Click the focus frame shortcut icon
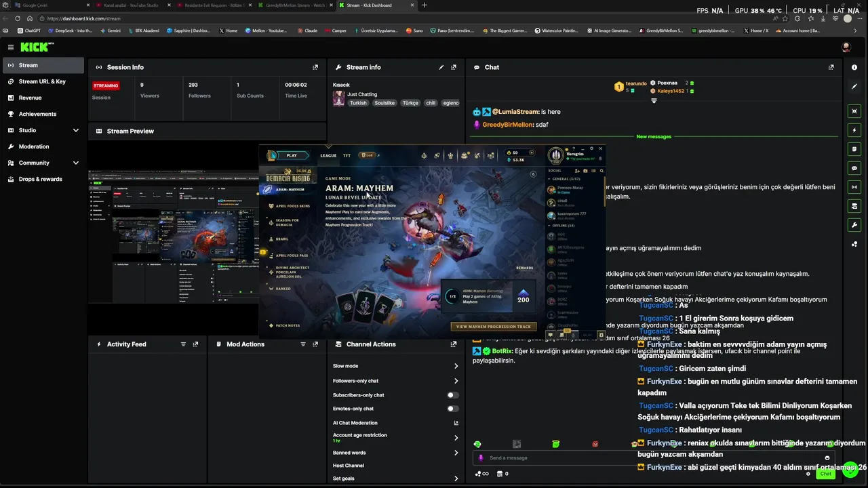The image size is (868, 488). (x=854, y=111)
